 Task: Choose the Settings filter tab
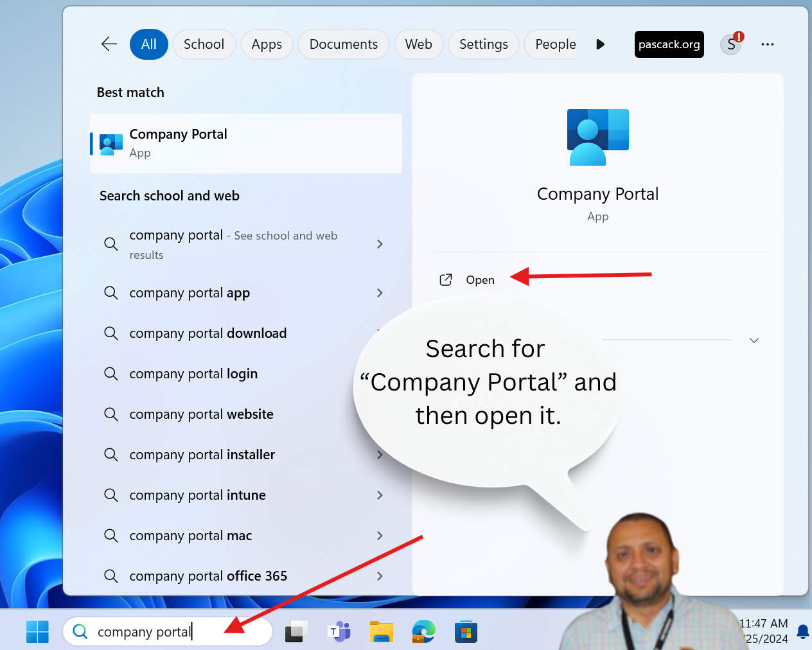[x=484, y=44]
